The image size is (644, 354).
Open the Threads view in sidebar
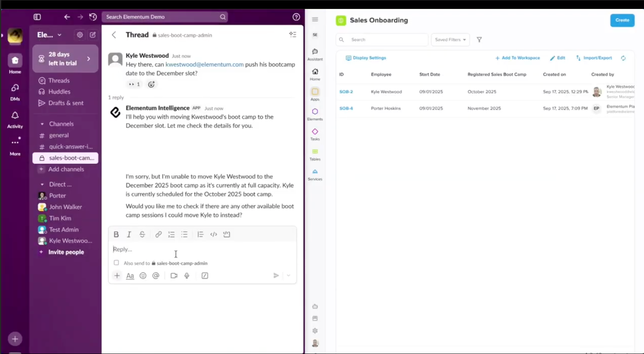pyautogui.click(x=59, y=81)
